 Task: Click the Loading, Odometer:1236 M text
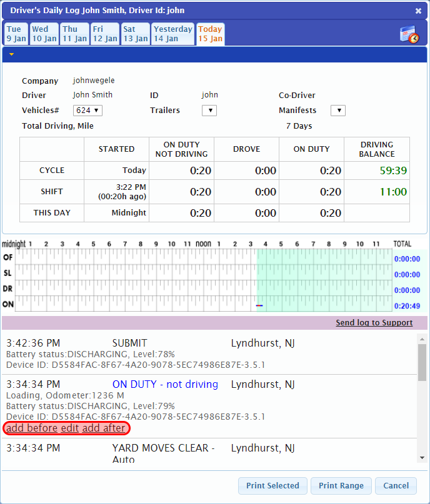(x=65, y=395)
